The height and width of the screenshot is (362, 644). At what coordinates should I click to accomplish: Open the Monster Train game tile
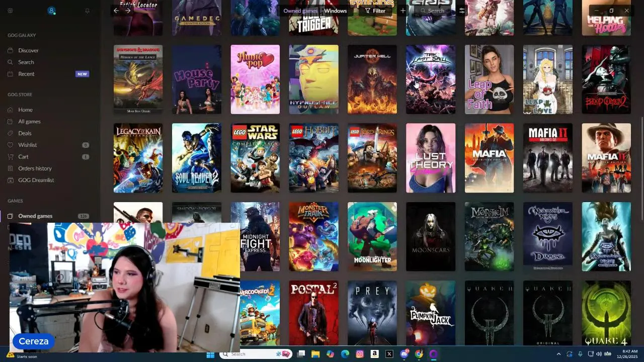point(313,236)
